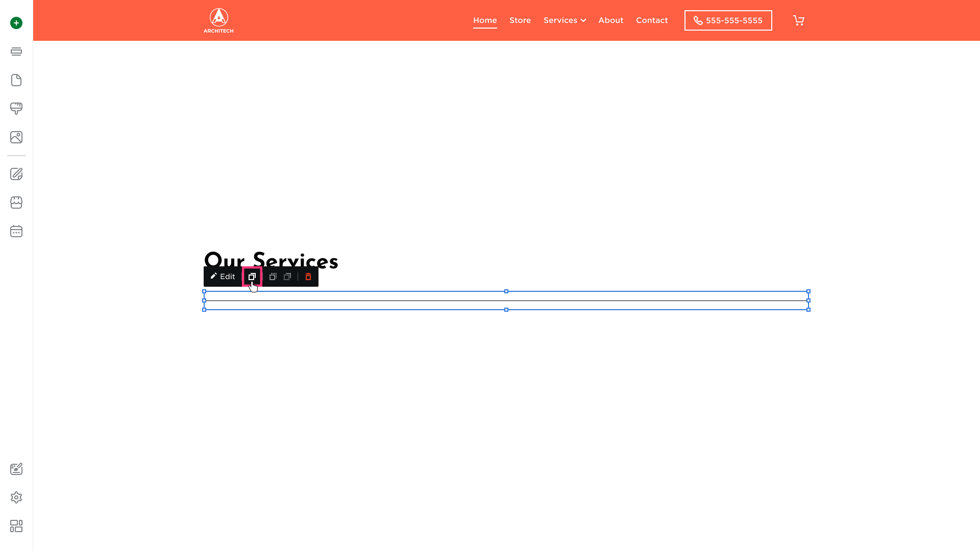The width and height of the screenshot is (980, 551).
Task: Click the Edit button in the element toolbar
Action: tap(223, 277)
